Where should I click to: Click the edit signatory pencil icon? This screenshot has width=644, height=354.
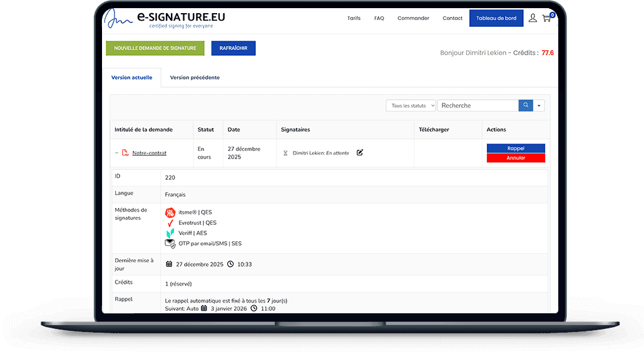(360, 152)
